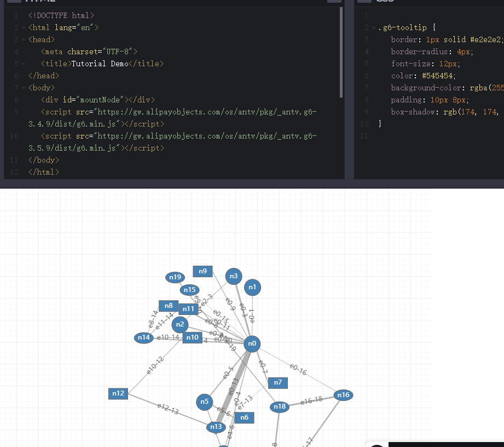Collapse the html tag fold arrow
Image resolution: width=504 pixels, height=447 pixels.
click(24, 28)
